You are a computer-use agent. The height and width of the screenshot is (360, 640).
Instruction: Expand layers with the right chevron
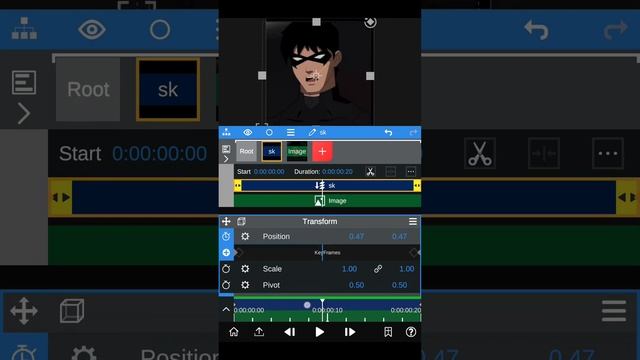226,159
